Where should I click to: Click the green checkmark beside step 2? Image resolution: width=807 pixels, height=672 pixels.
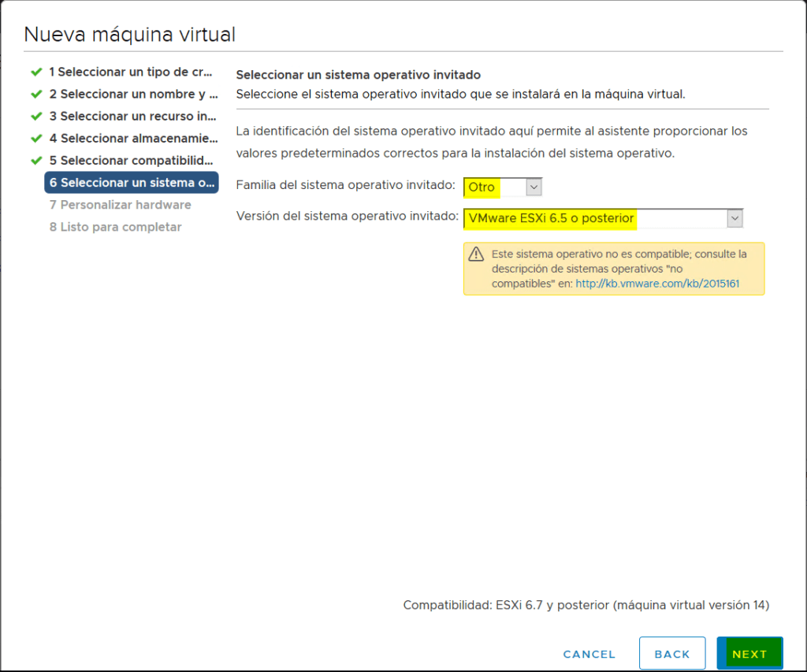click(35, 94)
